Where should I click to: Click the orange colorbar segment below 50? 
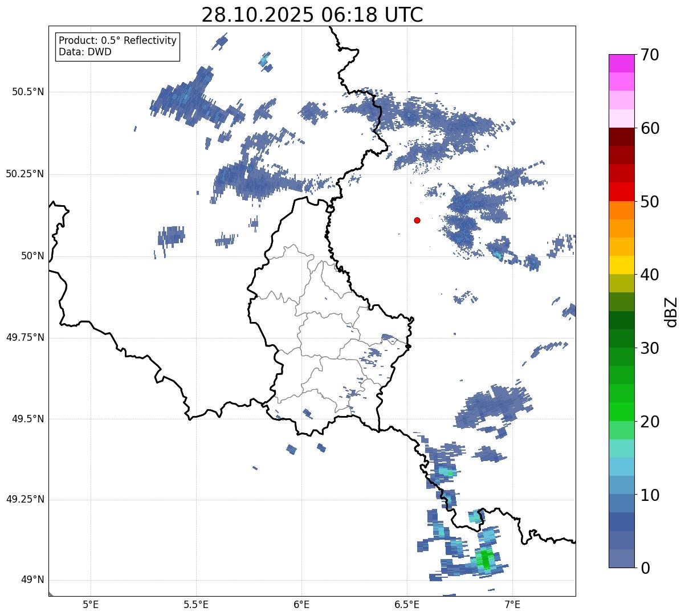click(x=622, y=210)
